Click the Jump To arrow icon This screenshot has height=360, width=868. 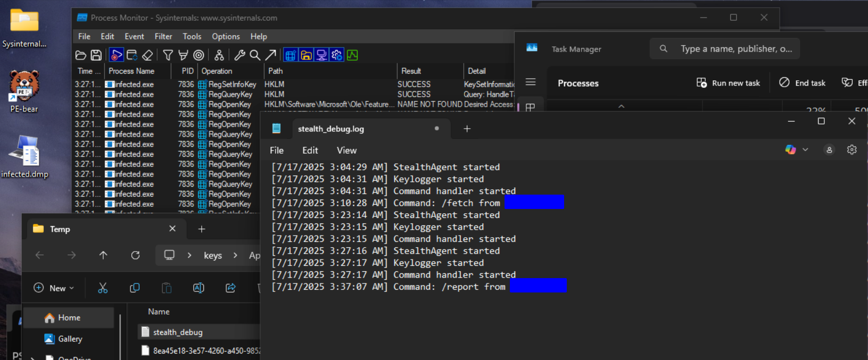(x=270, y=55)
